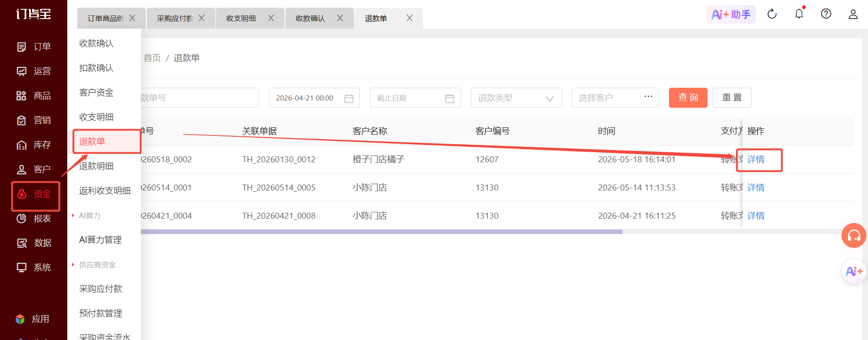Open 详情 for TH_20260421_0008 row

[x=756, y=216]
